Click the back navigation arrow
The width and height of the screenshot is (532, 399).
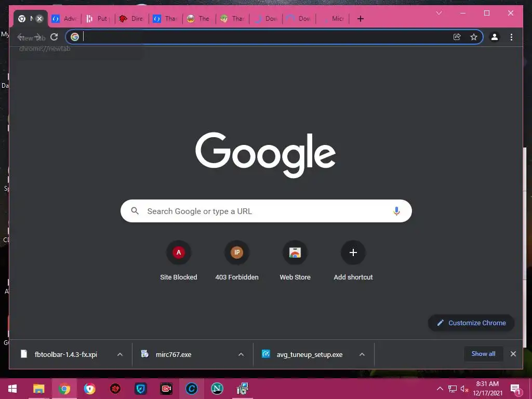(21, 37)
